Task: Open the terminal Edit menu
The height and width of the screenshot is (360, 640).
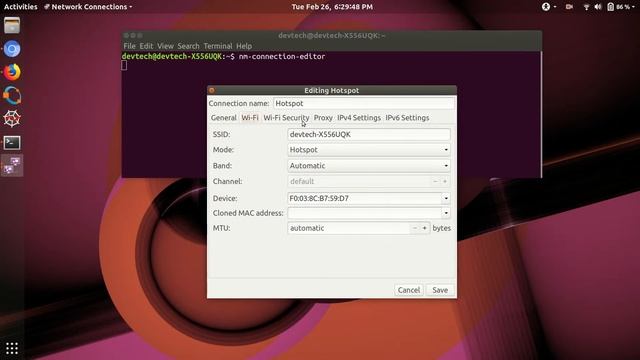Action: [146, 46]
